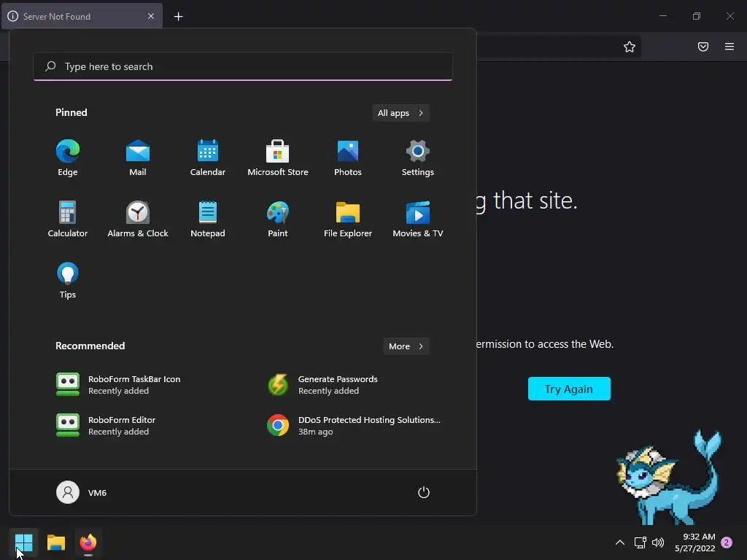Image resolution: width=747 pixels, height=560 pixels.
Task: Open the VM6 user account menu
Action: [82, 492]
